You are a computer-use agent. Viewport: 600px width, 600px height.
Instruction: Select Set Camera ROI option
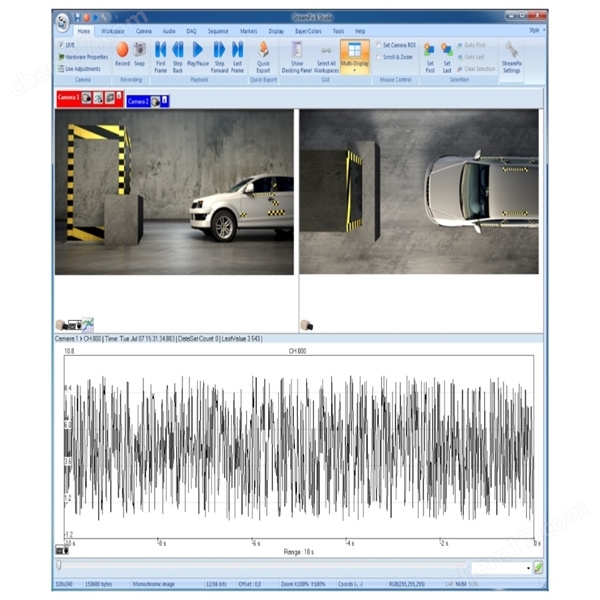pos(396,45)
